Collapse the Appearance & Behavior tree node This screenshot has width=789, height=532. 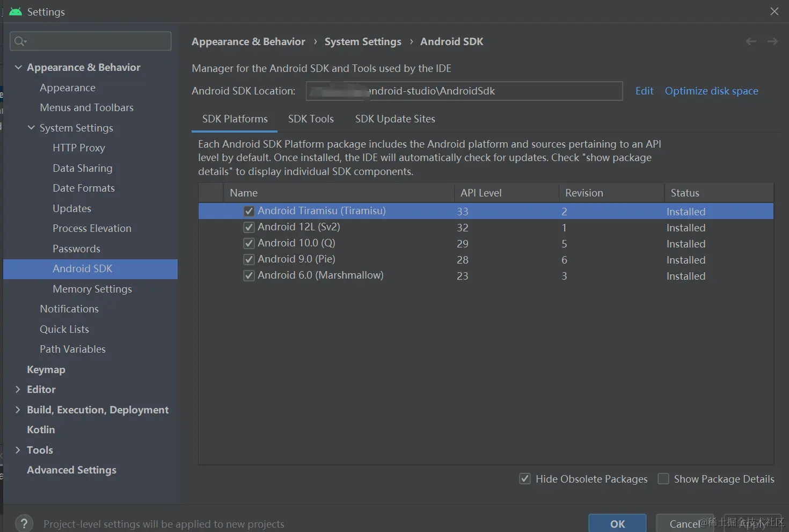(x=18, y=67)
